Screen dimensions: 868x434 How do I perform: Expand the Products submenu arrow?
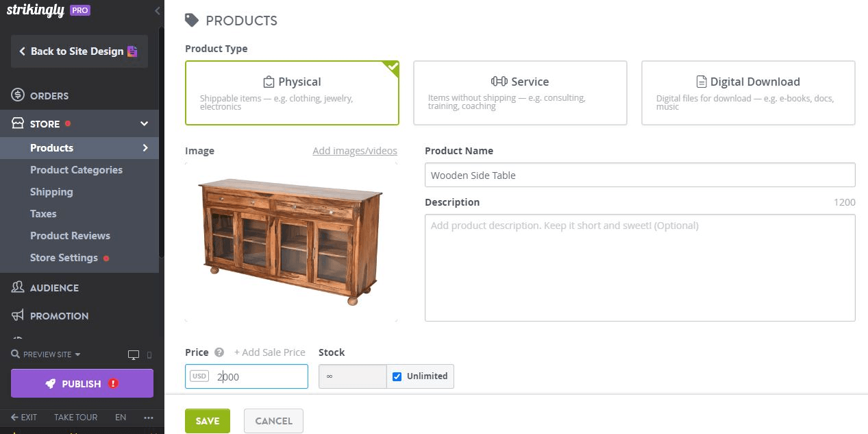coord(145,147)
